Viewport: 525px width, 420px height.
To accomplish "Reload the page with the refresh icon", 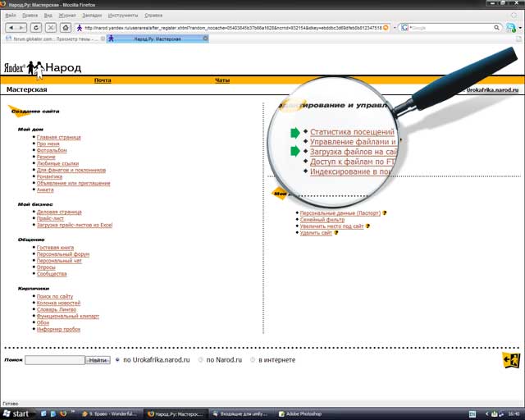I will pos(36,28).
